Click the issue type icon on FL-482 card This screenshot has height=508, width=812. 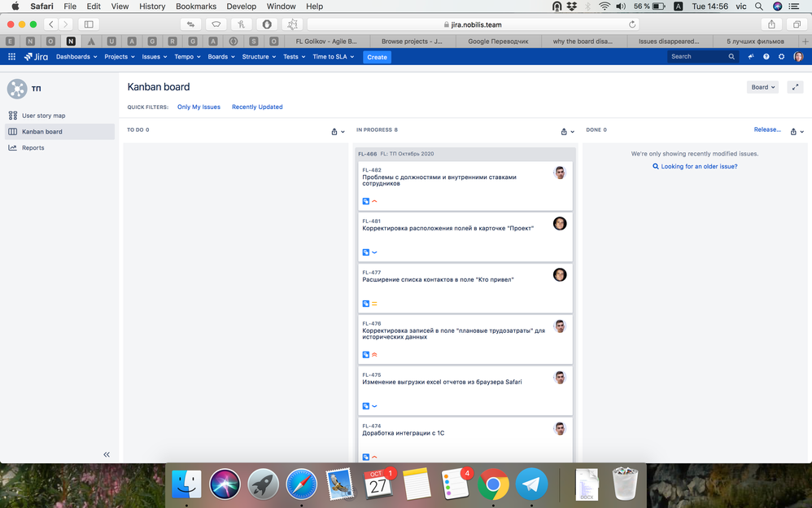365,201
